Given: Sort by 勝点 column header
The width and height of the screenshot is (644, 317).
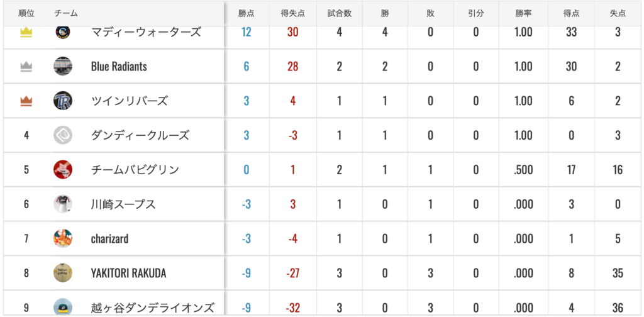Looking at the screenshot, I should [246, 13].
